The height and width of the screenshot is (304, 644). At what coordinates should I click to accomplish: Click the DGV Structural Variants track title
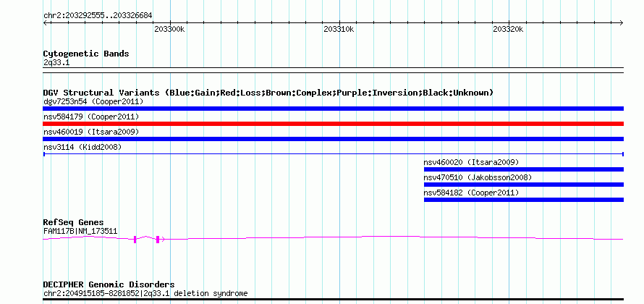[x=268, y=93]
